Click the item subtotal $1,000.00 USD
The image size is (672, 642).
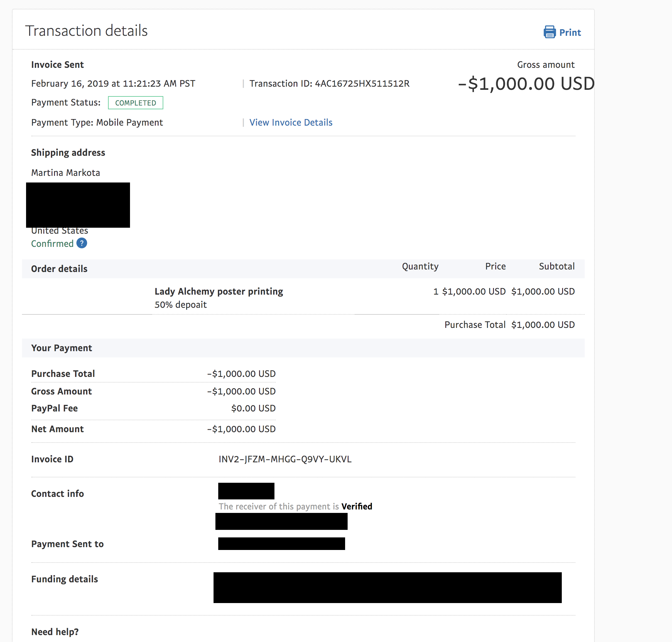click(543, 291)
